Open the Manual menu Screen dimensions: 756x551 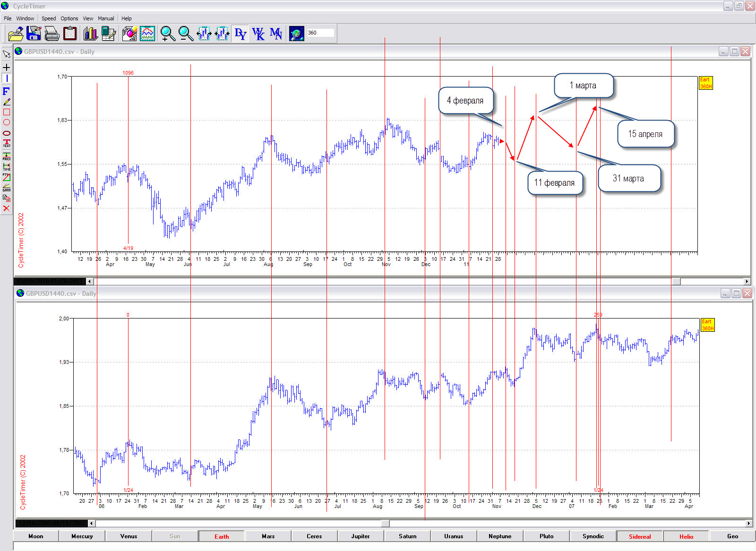pyautogui.click(x=106, y=18)
